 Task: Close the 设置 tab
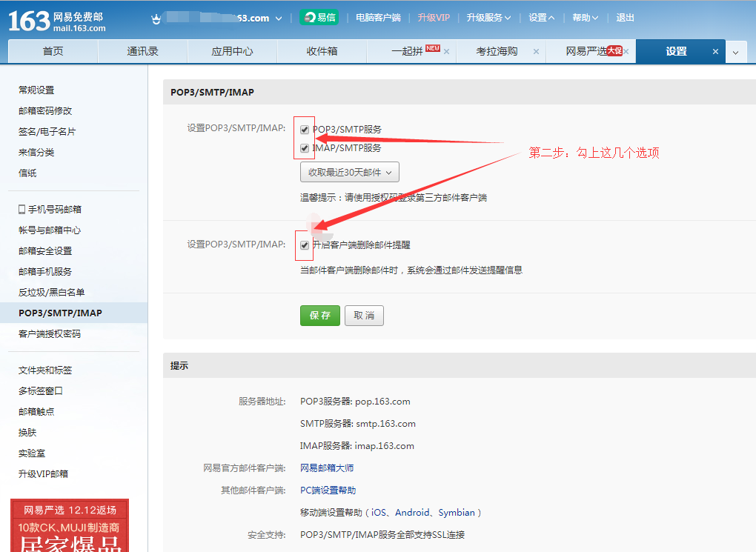[715, 52]
